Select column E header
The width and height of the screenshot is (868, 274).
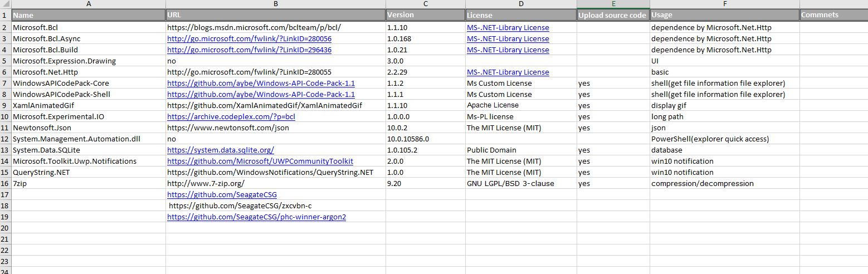pyautogui.click(x=613, y=4)
